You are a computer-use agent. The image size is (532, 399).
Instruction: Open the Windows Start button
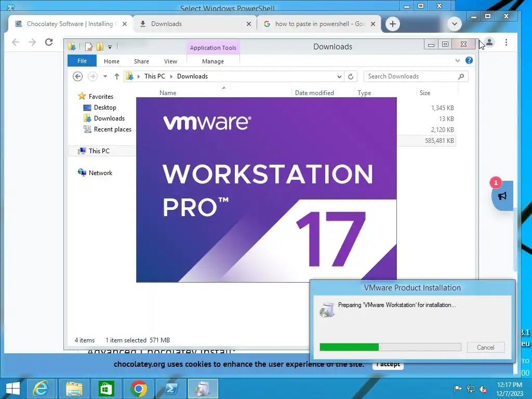tap(12, 389)
